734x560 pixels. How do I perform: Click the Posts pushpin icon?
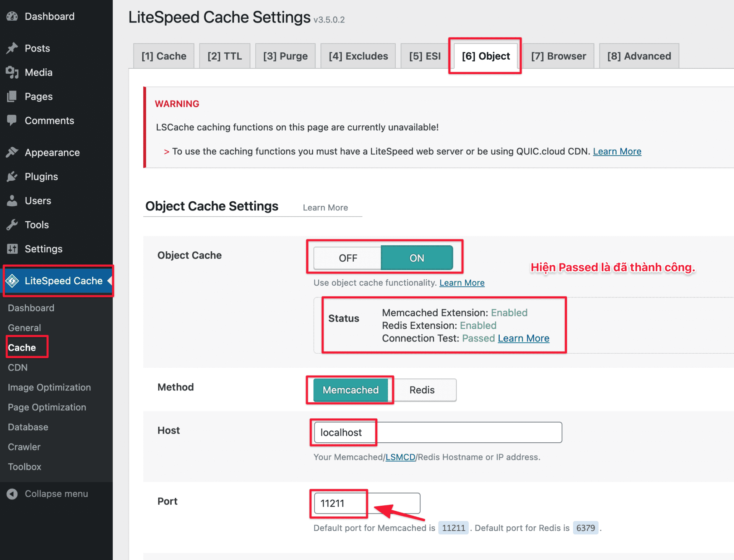coord(13,48)
